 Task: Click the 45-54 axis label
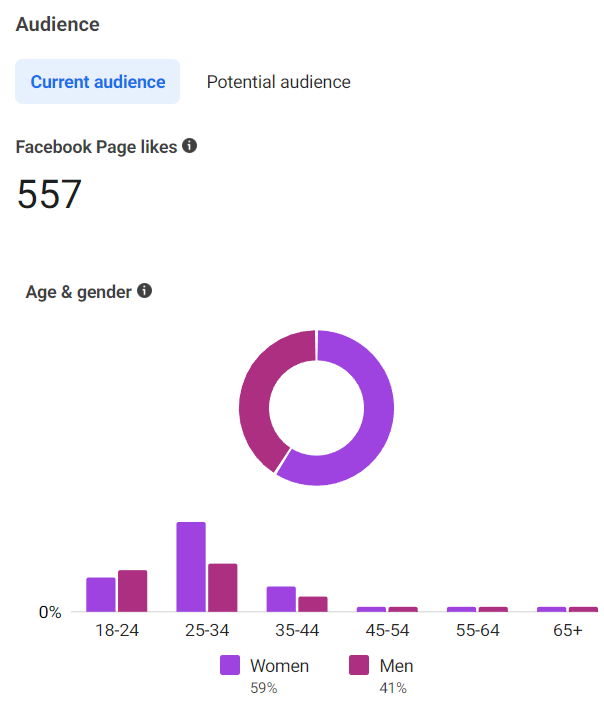(x=387, y=630)
